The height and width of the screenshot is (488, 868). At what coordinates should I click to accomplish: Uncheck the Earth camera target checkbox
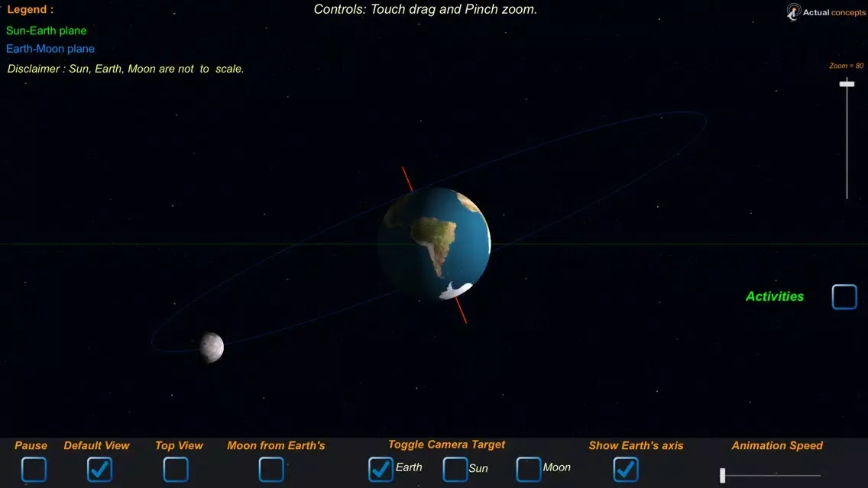coord(381,469)
